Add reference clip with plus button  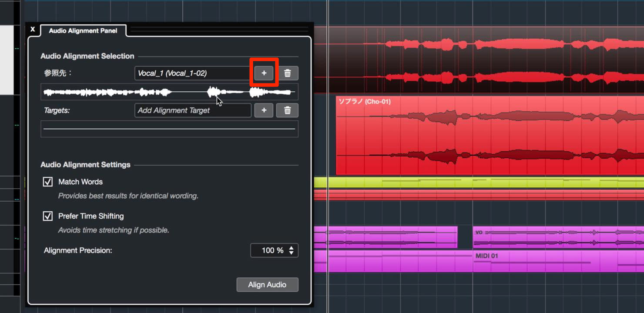pos(264,73)
